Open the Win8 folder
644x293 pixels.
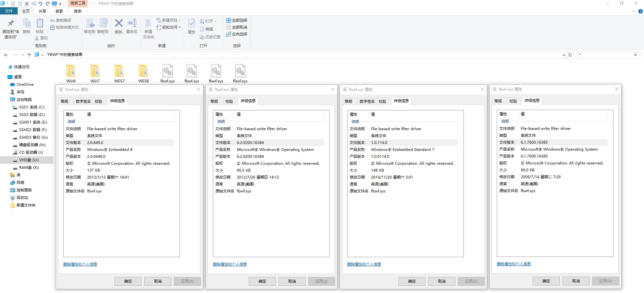(71, 74)
